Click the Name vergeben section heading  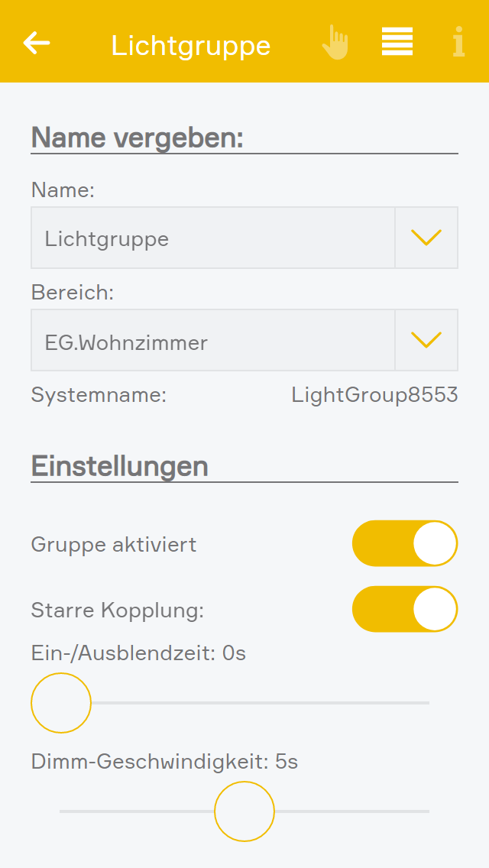point(138,138)
